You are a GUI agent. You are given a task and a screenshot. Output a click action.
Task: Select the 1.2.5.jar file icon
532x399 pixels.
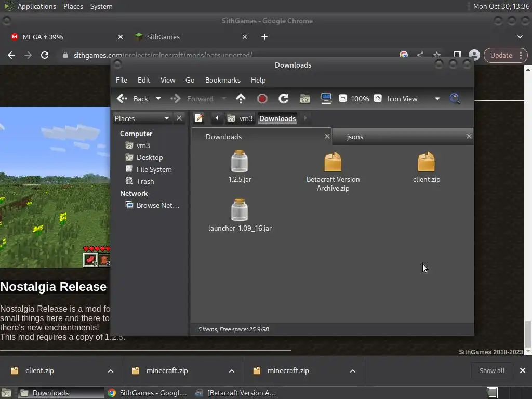240,161
